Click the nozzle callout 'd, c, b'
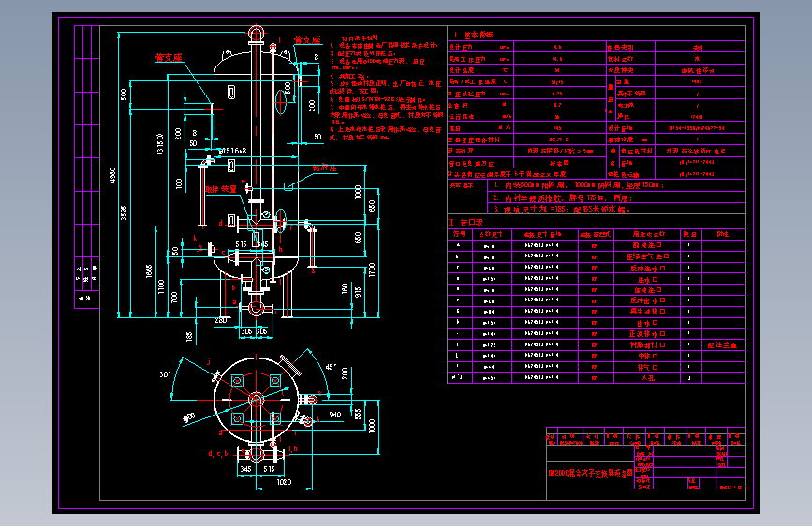This screenshot has width=812, height=526. 218,454
